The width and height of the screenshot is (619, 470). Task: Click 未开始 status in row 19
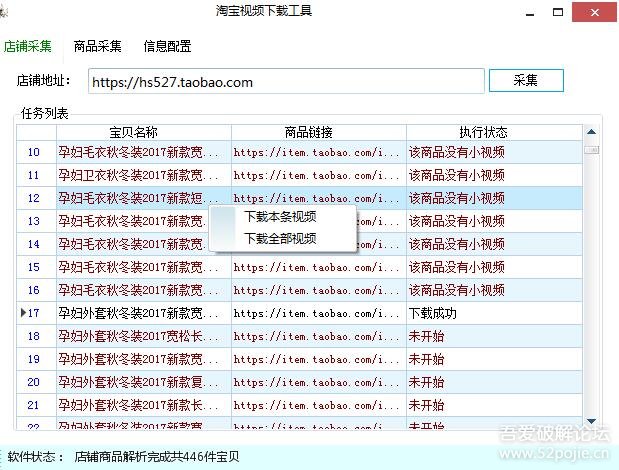(x=494, y=359)
